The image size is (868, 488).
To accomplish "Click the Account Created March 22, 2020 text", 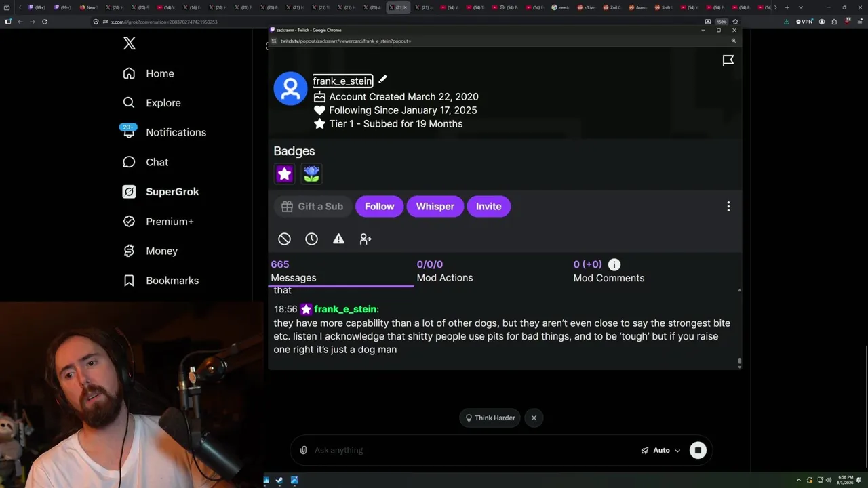I will click(x=403, y=97).
